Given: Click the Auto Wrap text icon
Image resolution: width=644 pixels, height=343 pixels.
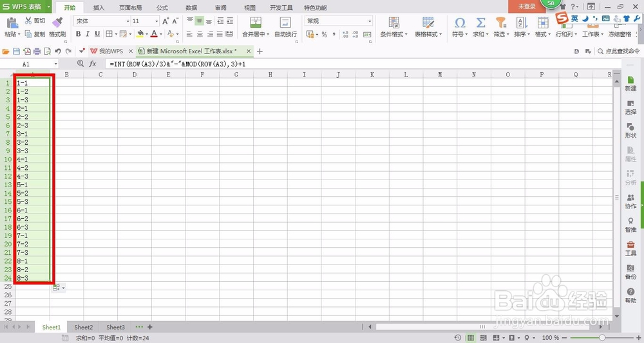Looking at the screenshot, I should [285, 22].
